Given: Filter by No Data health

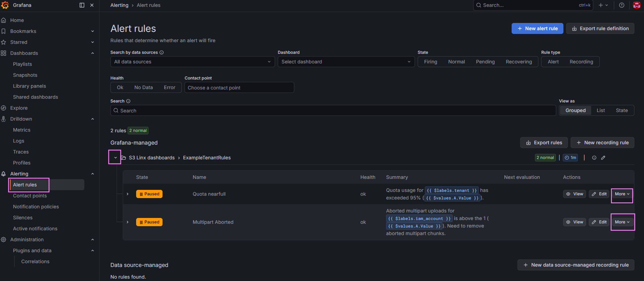Looking at the screenshot, I should point(143,87).
